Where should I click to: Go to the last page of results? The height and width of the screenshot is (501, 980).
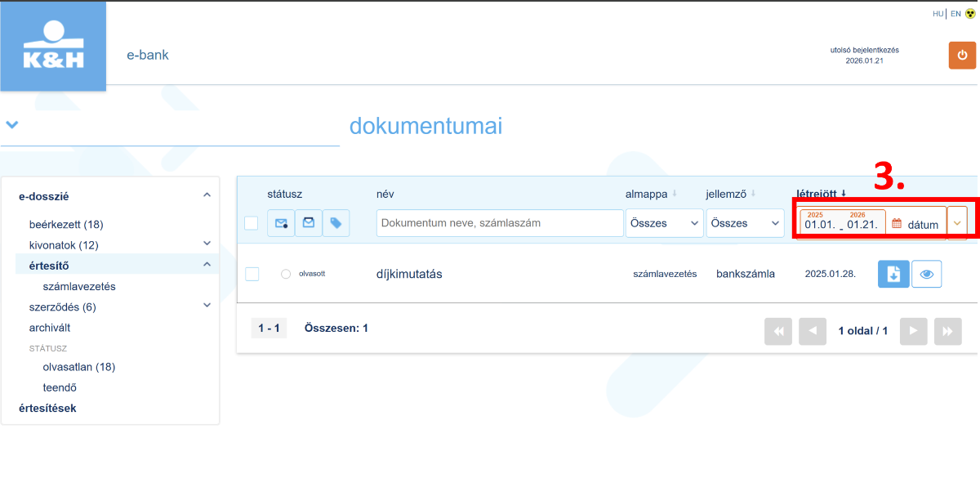(947, 331)
